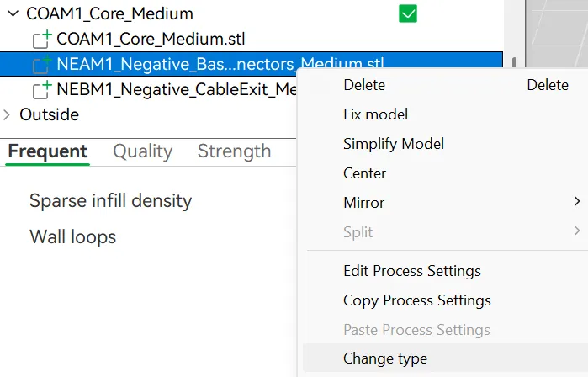Select the Frequent tab

[48, 151]
